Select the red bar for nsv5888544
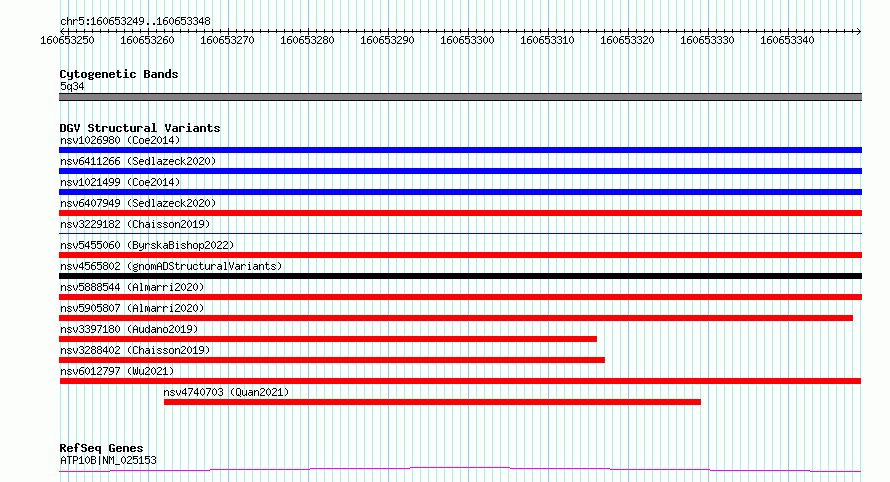This screenshot has height=482, width=890. (x=460, y=297)
